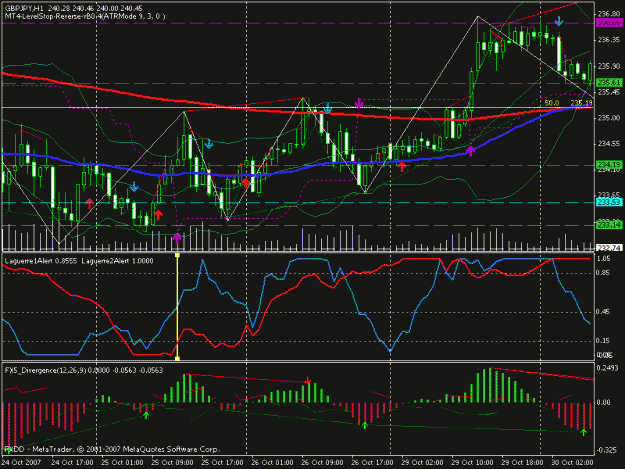The height and width of the screenshot is (469, 625).
Task: Click the top handle of the yellow vertical line
Action: 177,255
